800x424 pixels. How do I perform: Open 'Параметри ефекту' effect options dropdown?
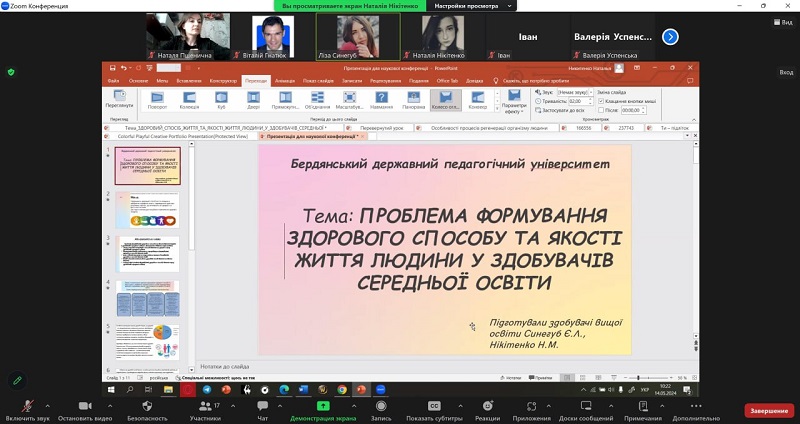pos(514,102)
